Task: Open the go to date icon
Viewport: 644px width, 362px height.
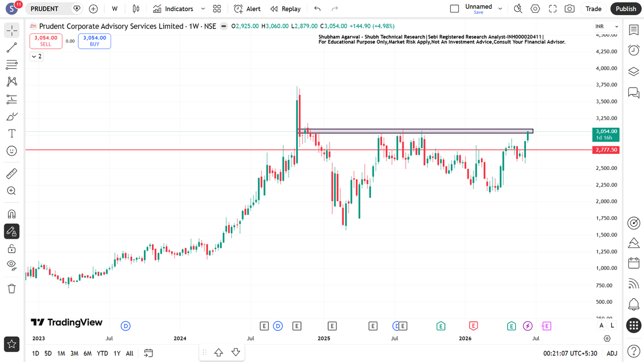Action: pyautogui.click(x=149, y=353)
